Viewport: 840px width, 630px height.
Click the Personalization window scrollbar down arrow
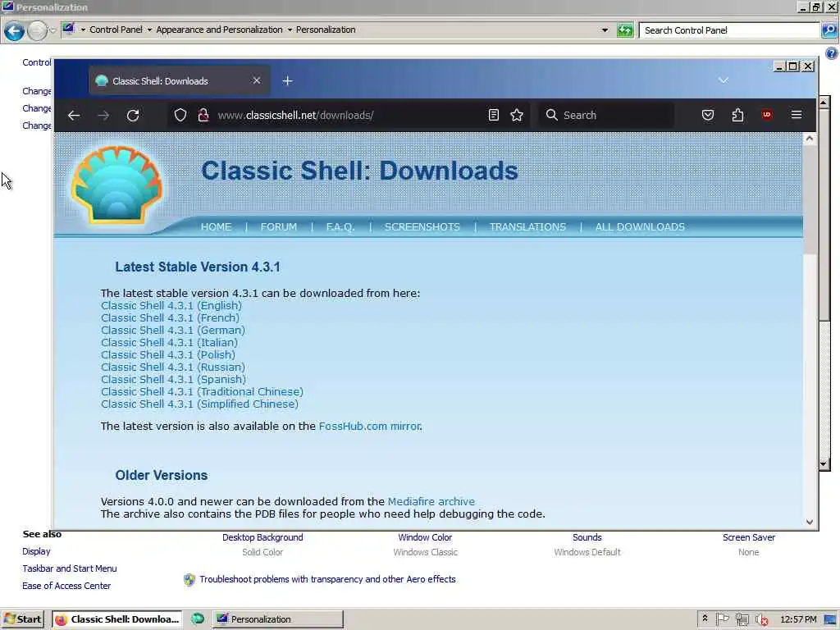tap(824, 464)
